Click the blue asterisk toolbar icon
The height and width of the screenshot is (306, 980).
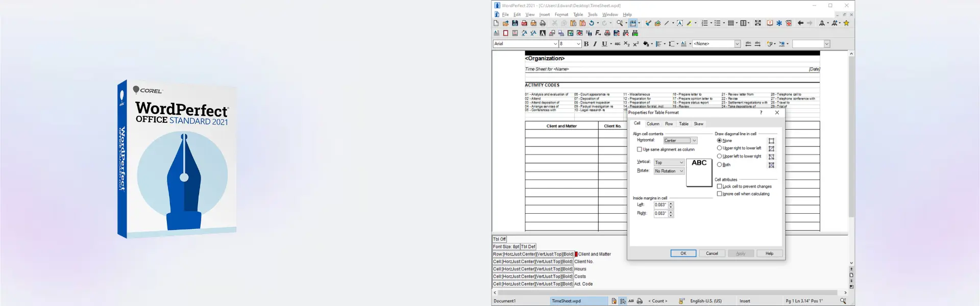tap(779, 23)
